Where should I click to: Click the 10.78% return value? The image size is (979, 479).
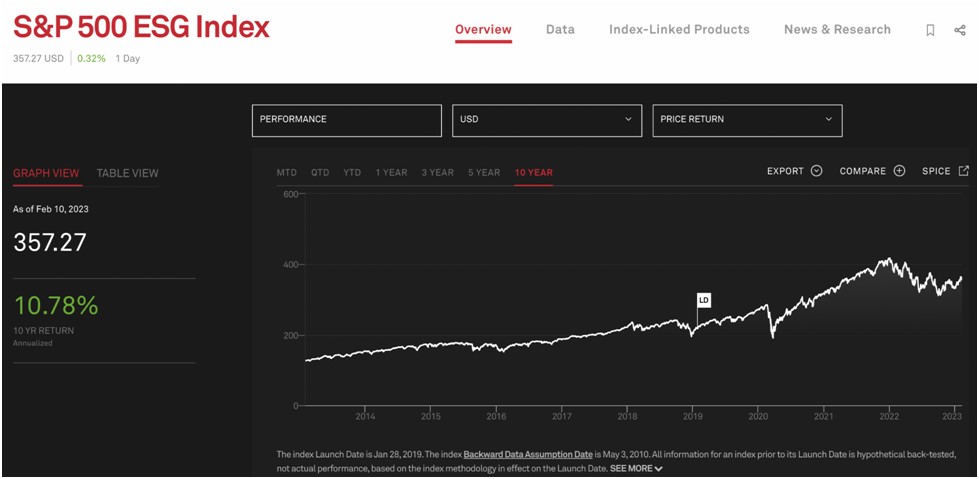click(56, 305)
